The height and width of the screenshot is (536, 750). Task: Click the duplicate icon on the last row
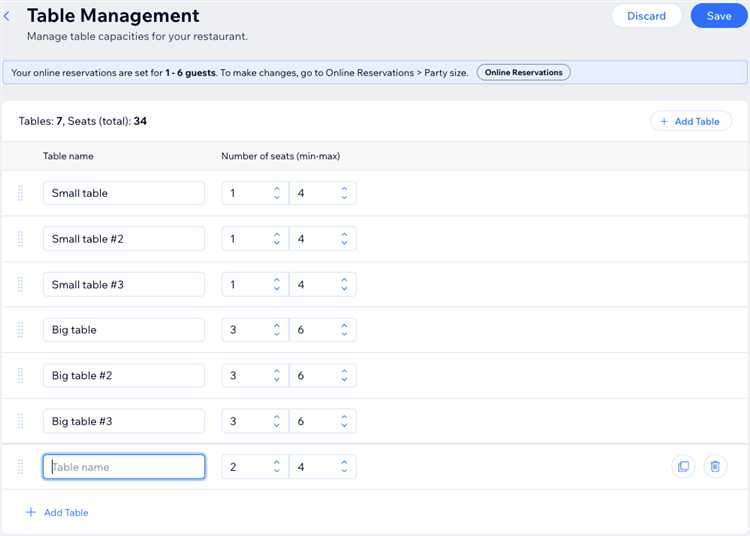point(683,466)
